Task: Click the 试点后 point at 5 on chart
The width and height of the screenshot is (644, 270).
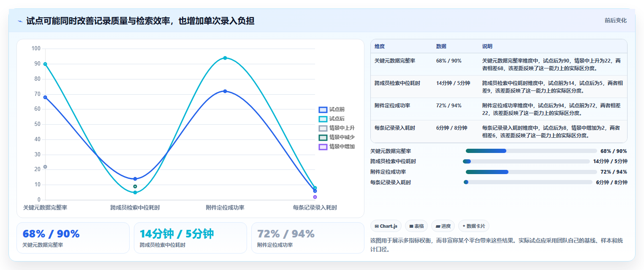Action: point(135,193)
